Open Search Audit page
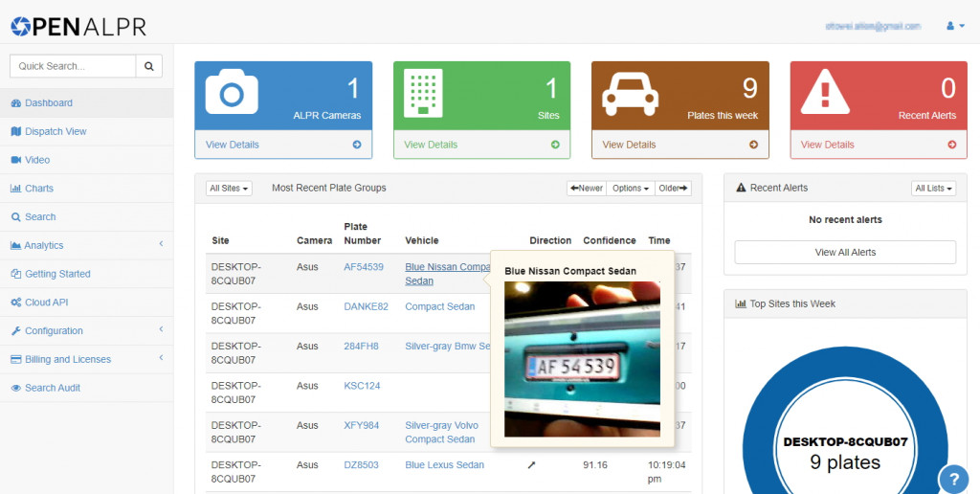Image resolution: width=980 pixels, height=494 pixels. click(86, 388)
